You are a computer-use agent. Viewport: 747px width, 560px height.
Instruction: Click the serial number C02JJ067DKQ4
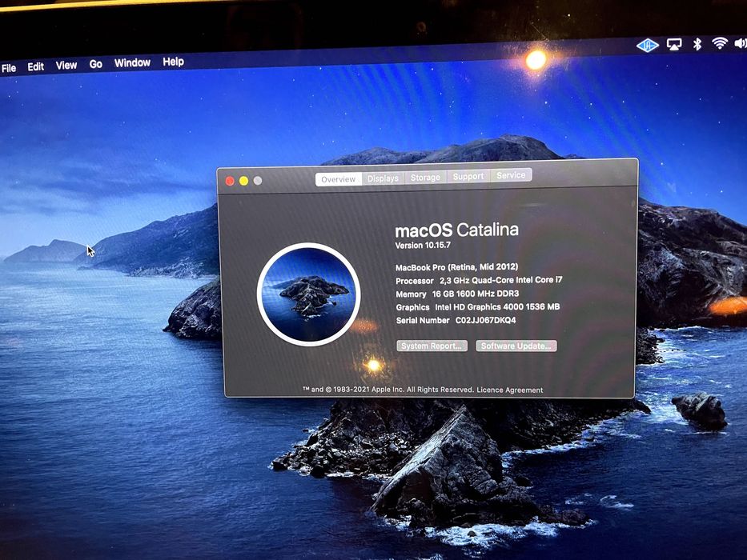click(485, 320)
